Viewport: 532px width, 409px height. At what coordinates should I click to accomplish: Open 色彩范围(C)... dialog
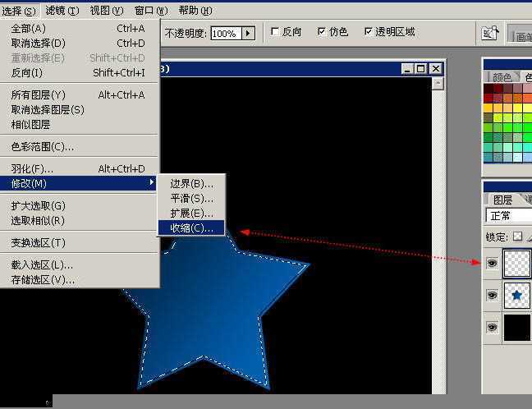[78, 147]
